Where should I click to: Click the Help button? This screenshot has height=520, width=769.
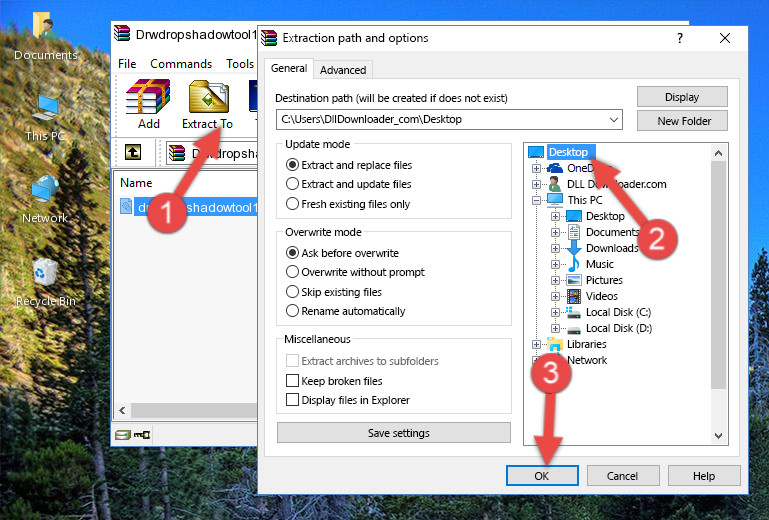pyautogui.click(x=704, y=476)
